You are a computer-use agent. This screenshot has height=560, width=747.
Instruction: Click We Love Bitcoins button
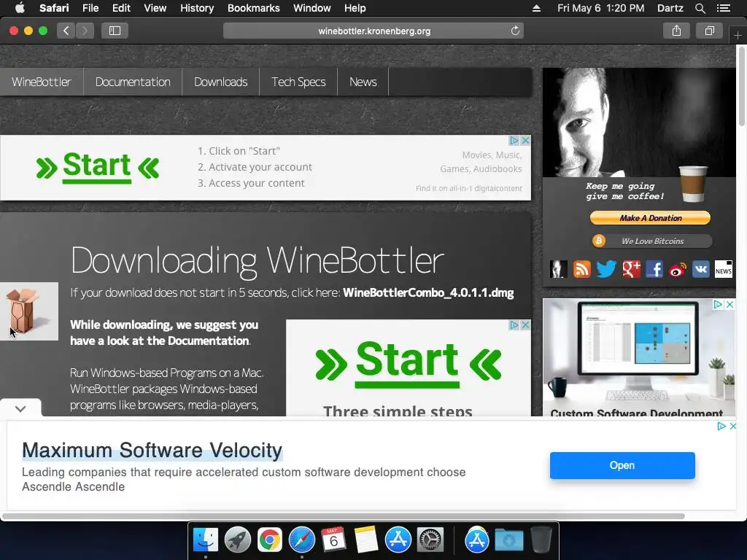pyautogui.click(x=651, y=241)
